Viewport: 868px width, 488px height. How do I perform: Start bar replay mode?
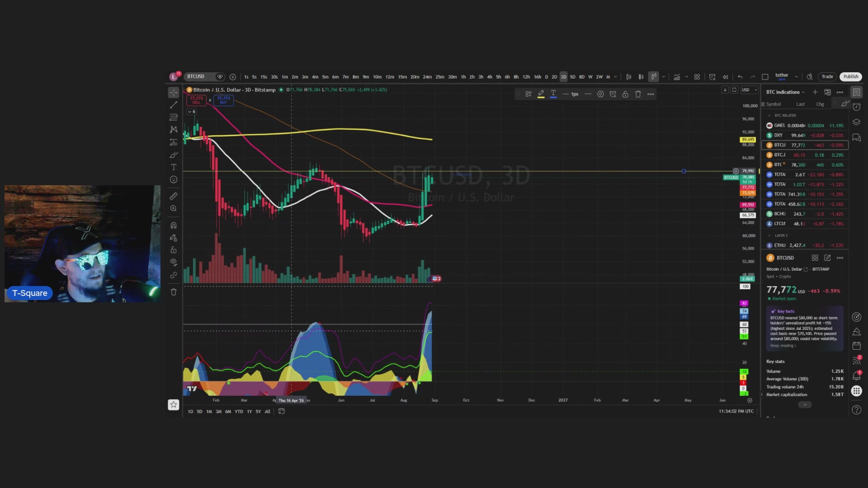point(725,77)
